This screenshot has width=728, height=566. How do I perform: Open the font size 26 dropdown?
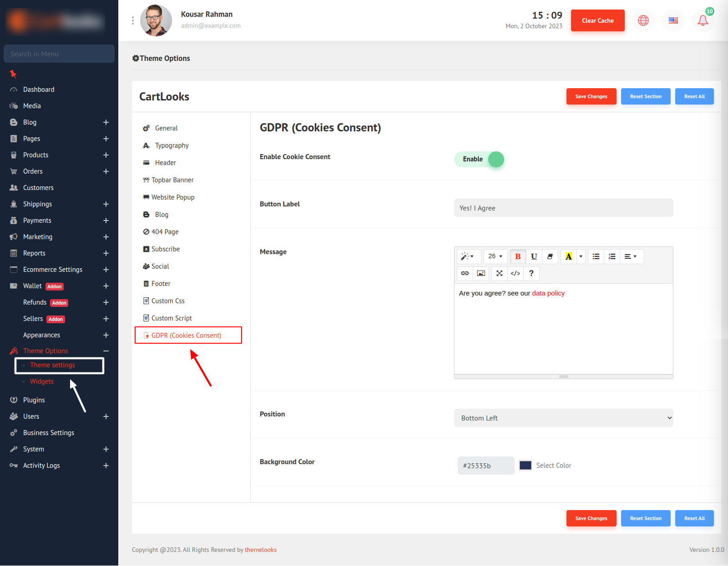pyautogui.click(x=495, y=256)
